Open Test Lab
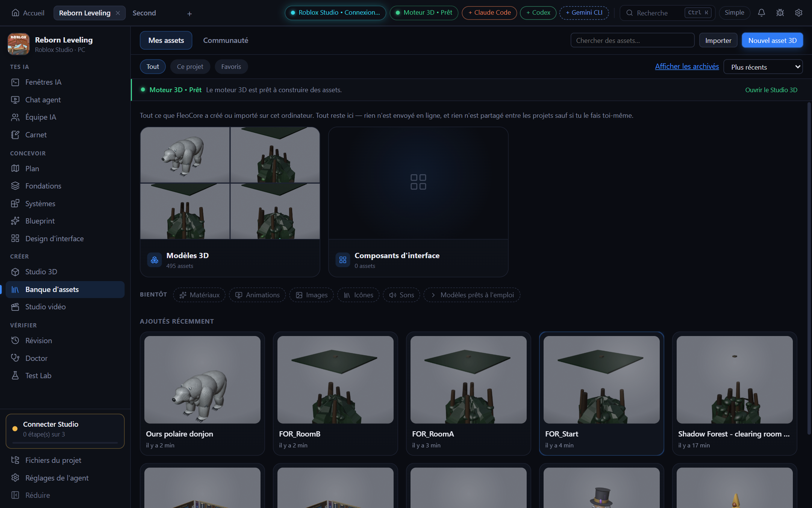812x508 pixels. point(65,376)
